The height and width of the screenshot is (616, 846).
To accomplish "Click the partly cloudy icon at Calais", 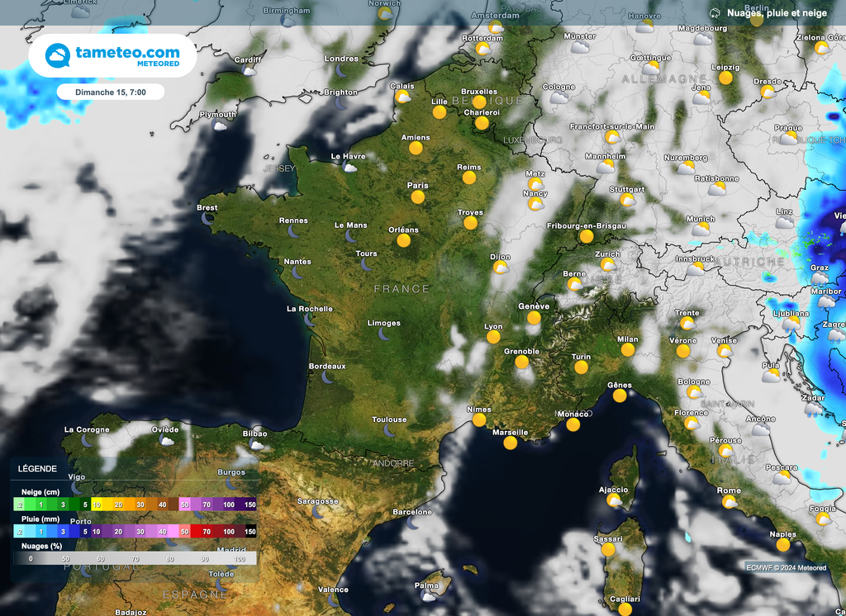I will click(403, 97).
